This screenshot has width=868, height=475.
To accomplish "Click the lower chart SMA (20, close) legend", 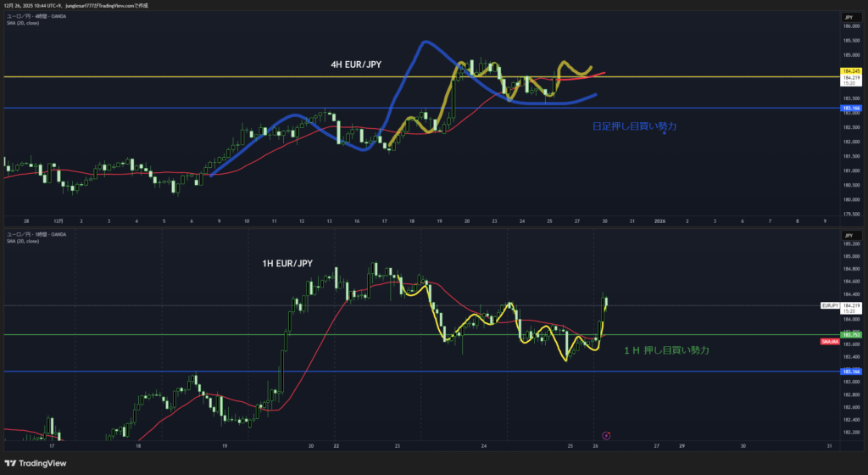I will coord(23,240).
